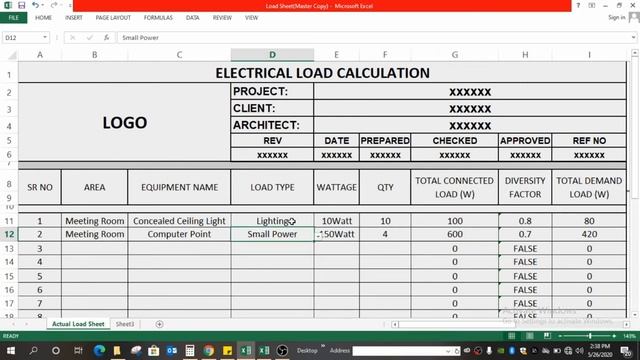The image size is (640, 360).
Task: Open the PAGE LAYOUT ribbon tab
Action: coord(113,18)
